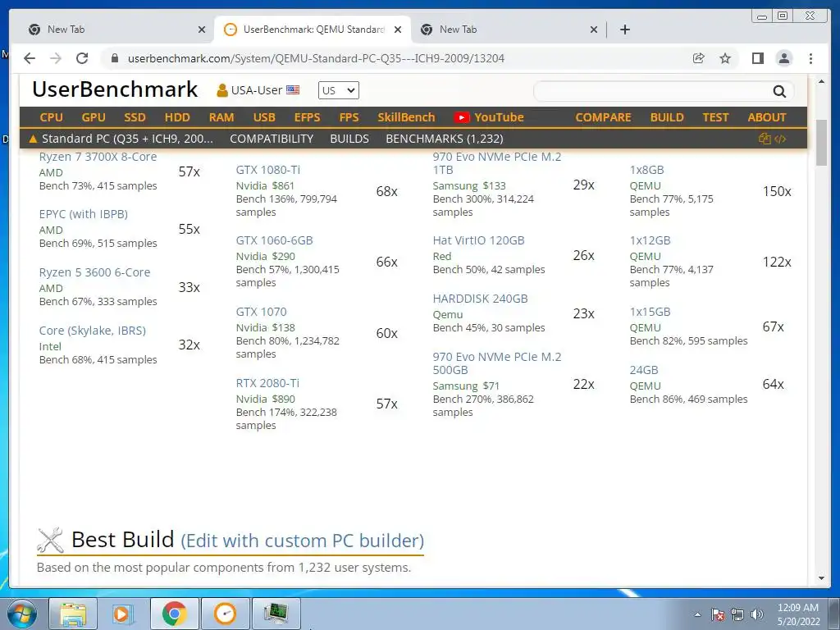Click the browser forward arrow
Screen dimensions: 840x630
coord(56,58)
